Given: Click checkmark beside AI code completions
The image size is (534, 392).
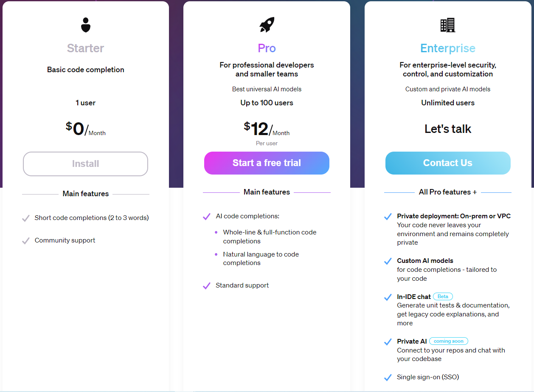Looking at the screenshot, I should (207, 217).
